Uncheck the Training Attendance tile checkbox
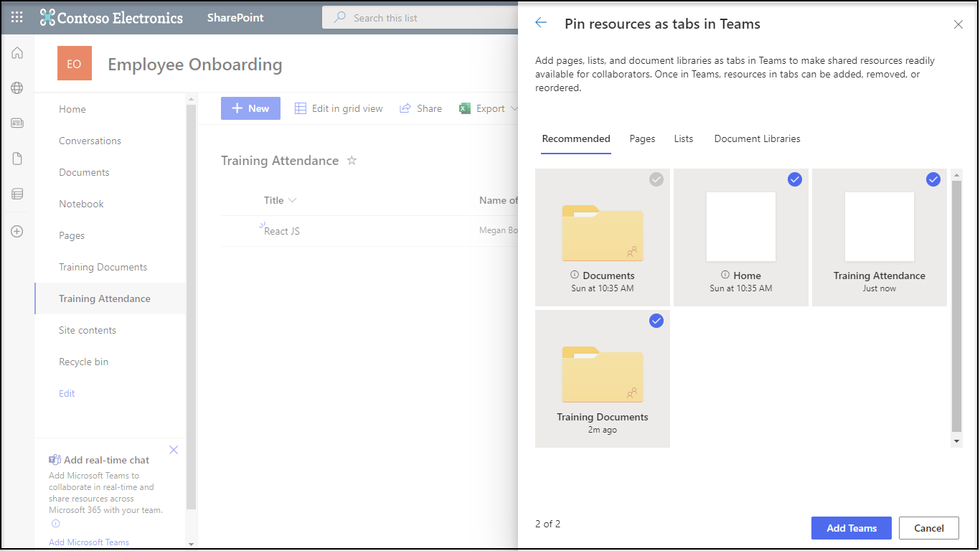This screenshot has height=551, width=980. point(933,179)
